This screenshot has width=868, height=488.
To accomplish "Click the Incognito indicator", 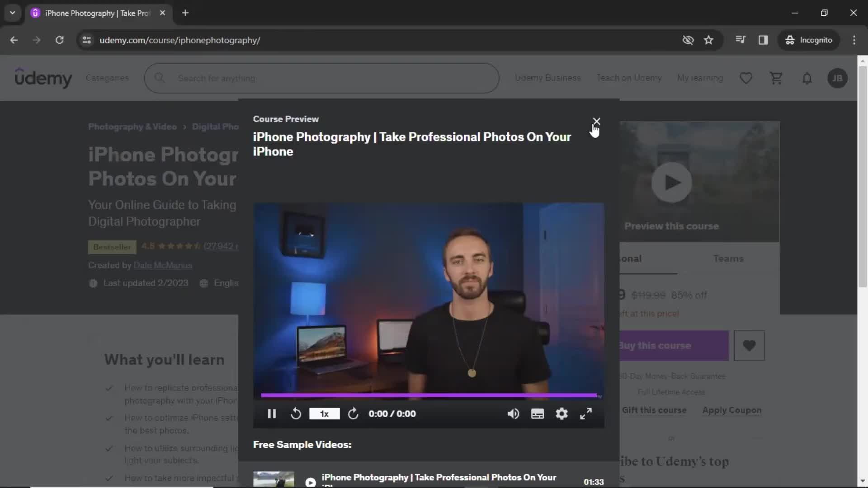I will click(809, 40).
